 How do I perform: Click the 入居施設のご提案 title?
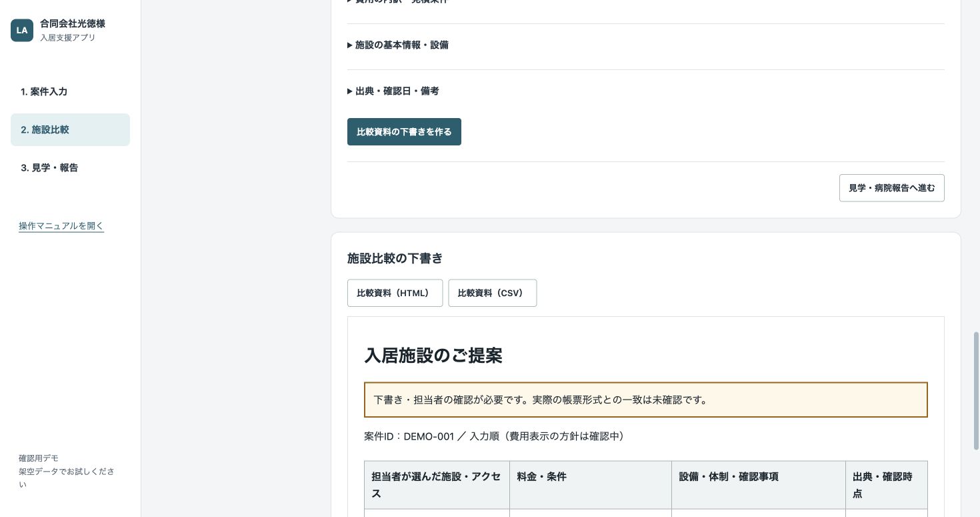pyautogui.click(x=433, y=356)
